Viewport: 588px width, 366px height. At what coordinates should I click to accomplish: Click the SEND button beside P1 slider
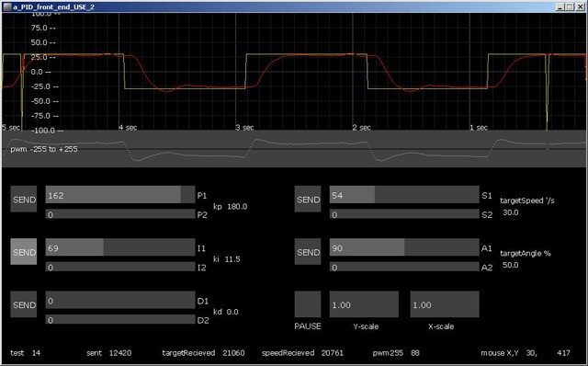(x=24, y=199)
